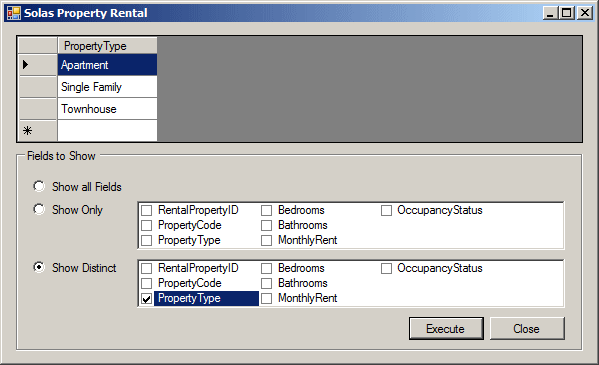Check PropertyType in Show Only list
This screenshot has height=365, width=599.
pos(147,240)
